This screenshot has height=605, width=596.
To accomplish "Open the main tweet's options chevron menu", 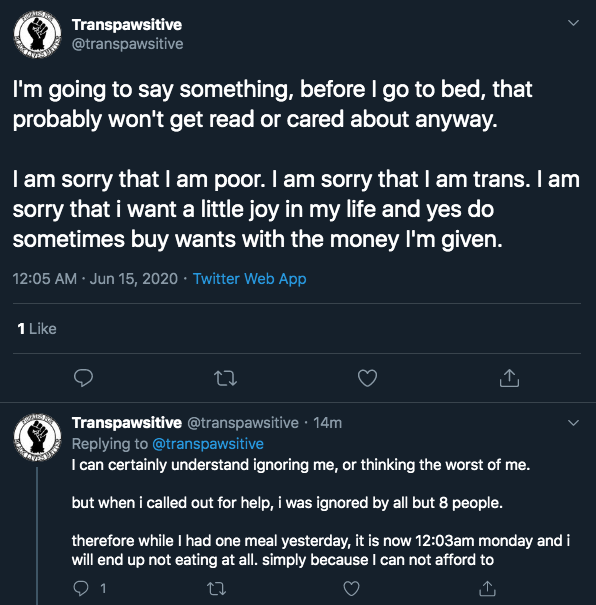I will [573, 23].
